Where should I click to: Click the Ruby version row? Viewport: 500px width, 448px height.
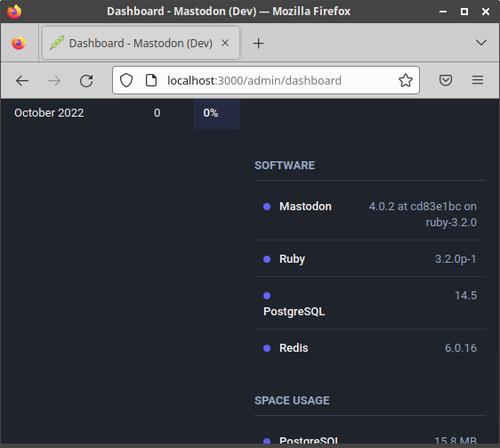pyautogui.click(x=370, y=259)
